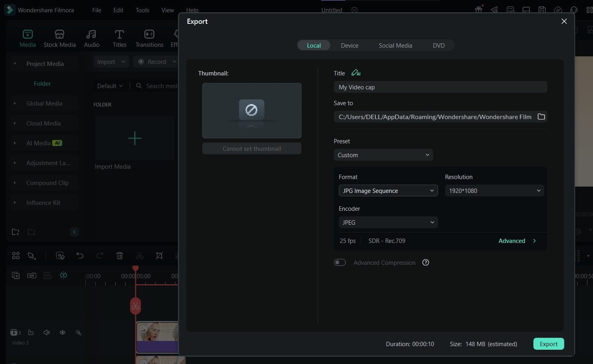The width and height of the screenshot is (593, 364).
Task: Close the Export dialog
Action: point(564,21)
